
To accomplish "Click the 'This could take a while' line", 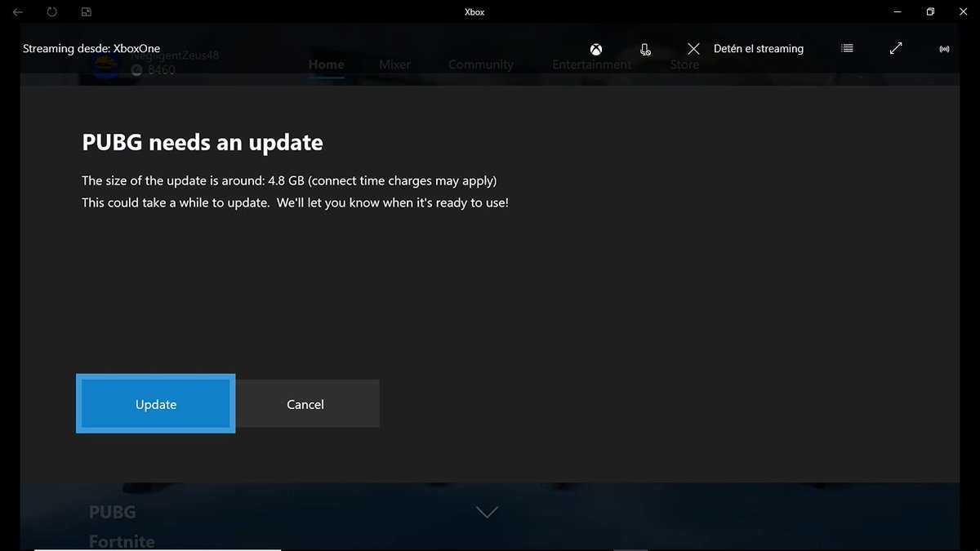I will coord(295,202).
